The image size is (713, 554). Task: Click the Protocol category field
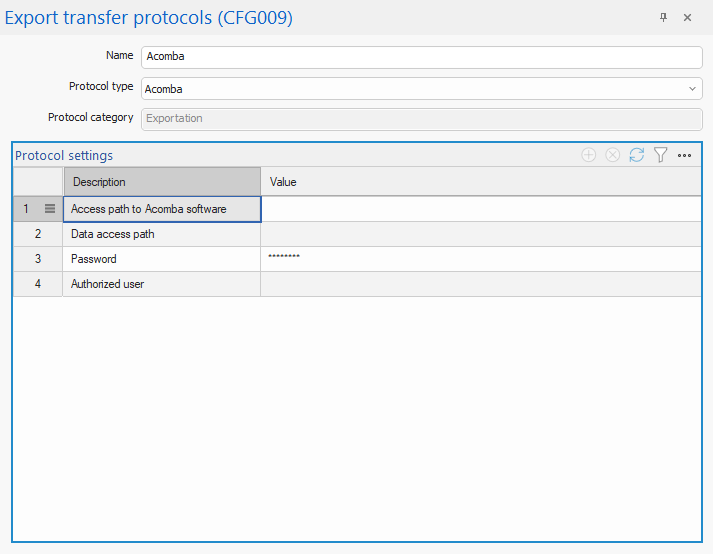[421, 118]
